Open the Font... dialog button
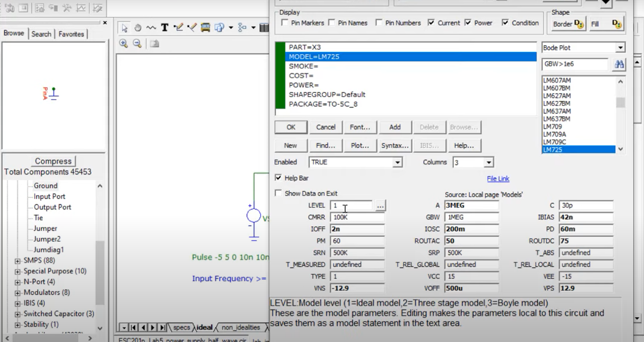 pos(360,127)
